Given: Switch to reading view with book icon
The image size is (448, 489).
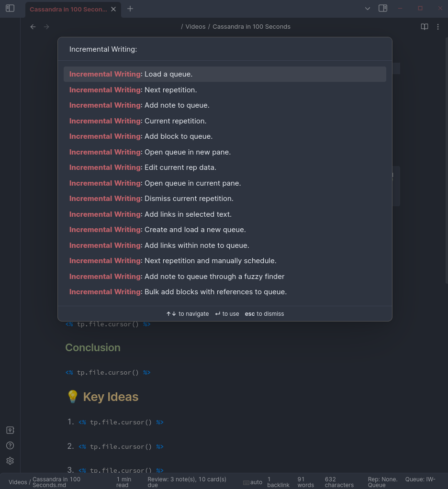Looking at the screenshot, I should pos(425,26).
